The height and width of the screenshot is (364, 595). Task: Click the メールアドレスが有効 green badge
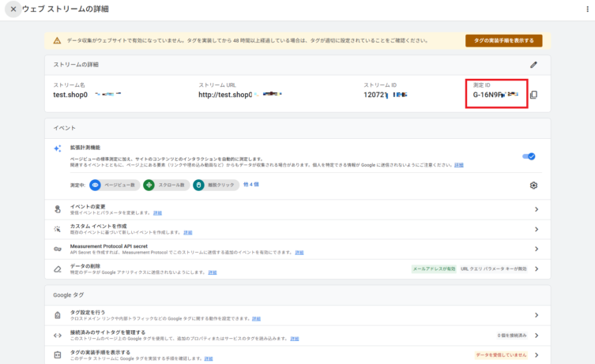pyautogui.click(x=434, y=268)
